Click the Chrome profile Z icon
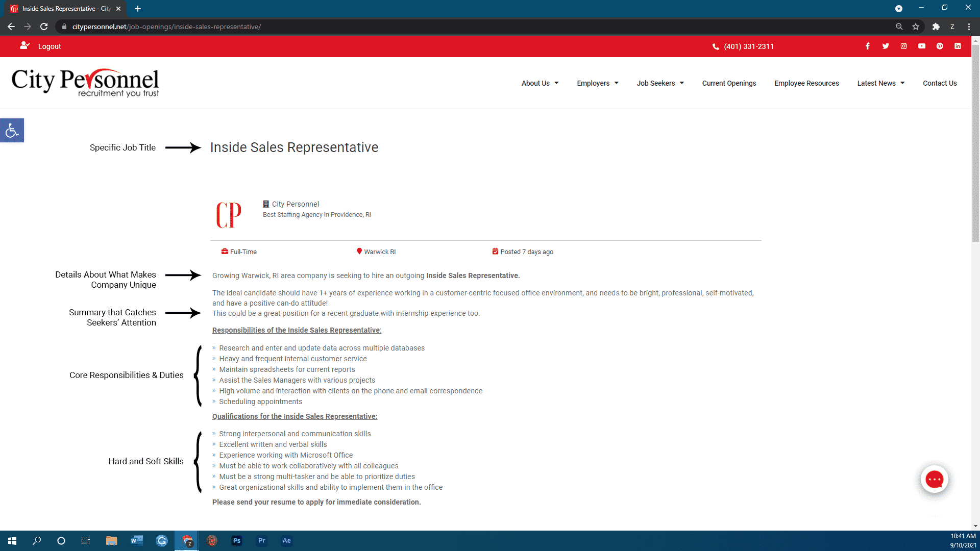Image resolution: width=980 pixels, height=551 pixels. click(x=952, y=27)
